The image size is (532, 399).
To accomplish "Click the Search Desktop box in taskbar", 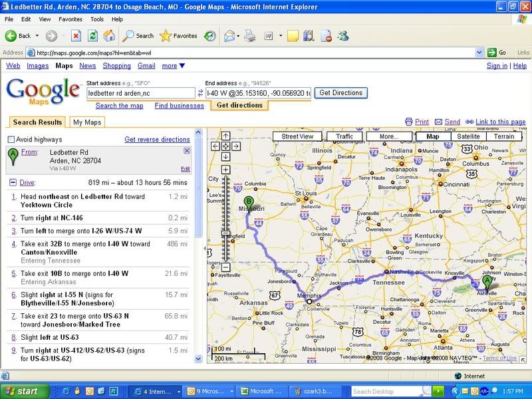I will pos(387,391).
